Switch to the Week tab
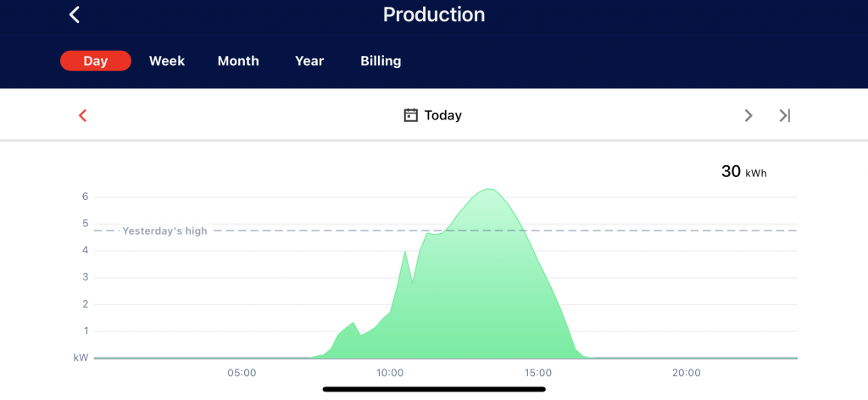This screenshot has height=400, width=868. tap(167, 61)
